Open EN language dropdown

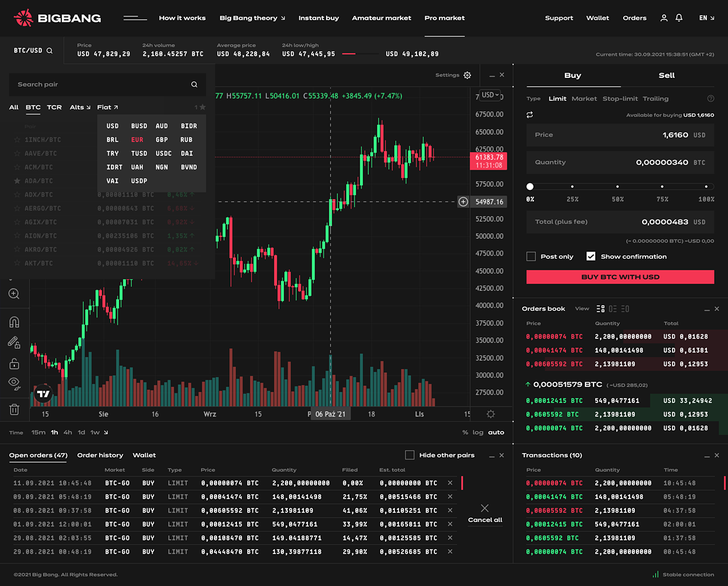(707, 18)
